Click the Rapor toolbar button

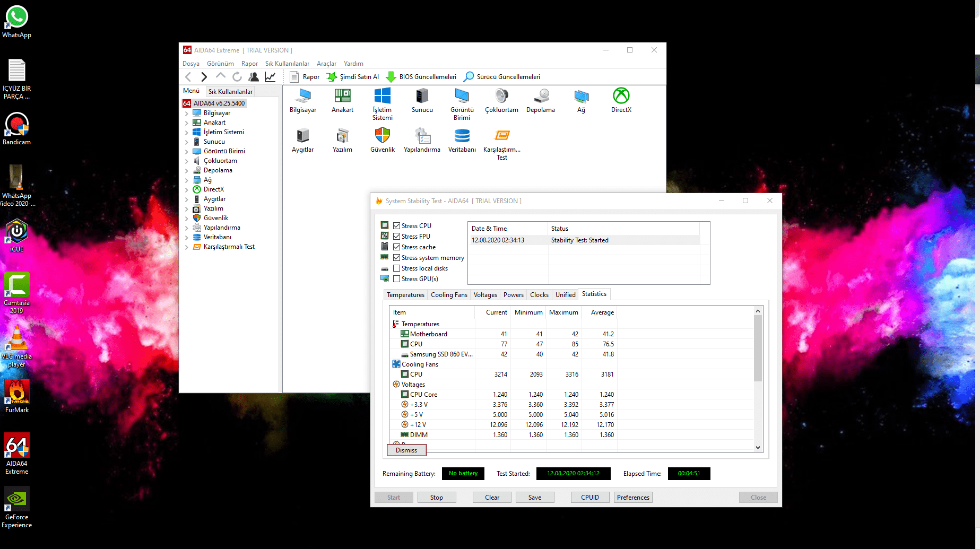305,77
